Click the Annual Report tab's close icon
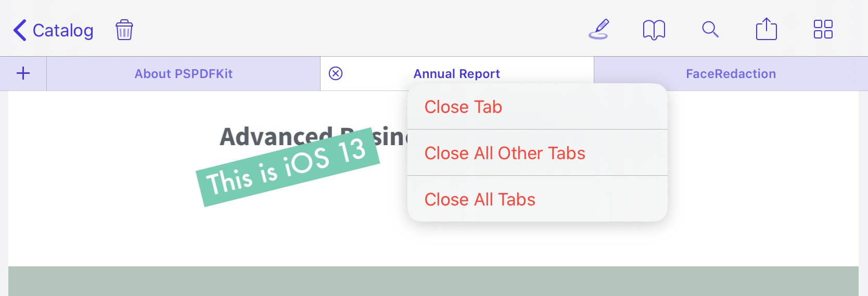 [x=336, y=73]
